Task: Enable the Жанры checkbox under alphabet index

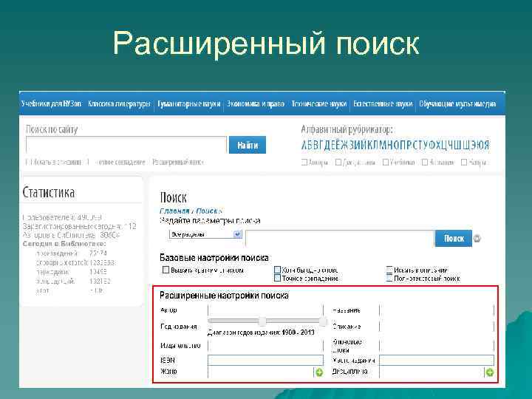Action: (x=464, y=162)
